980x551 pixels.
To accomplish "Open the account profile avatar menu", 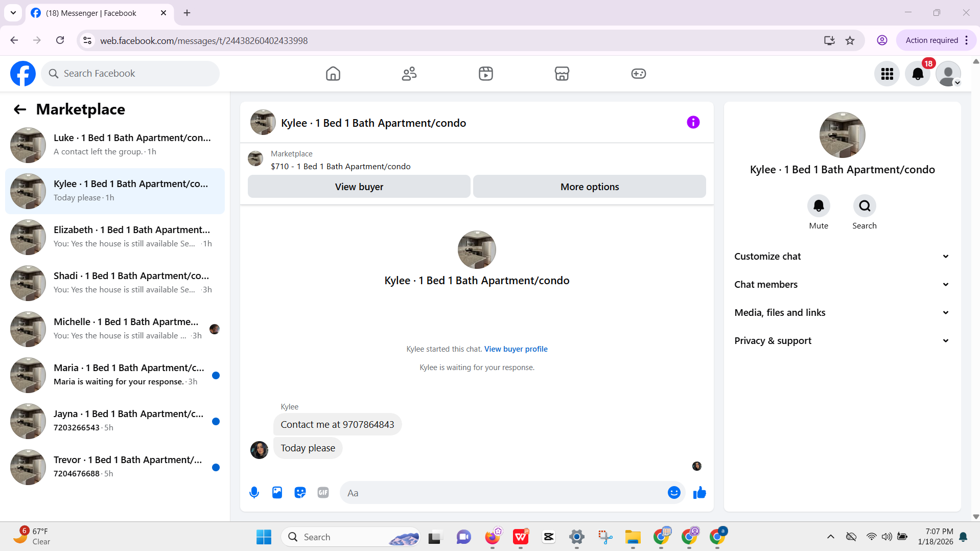I will coord(948,74).
